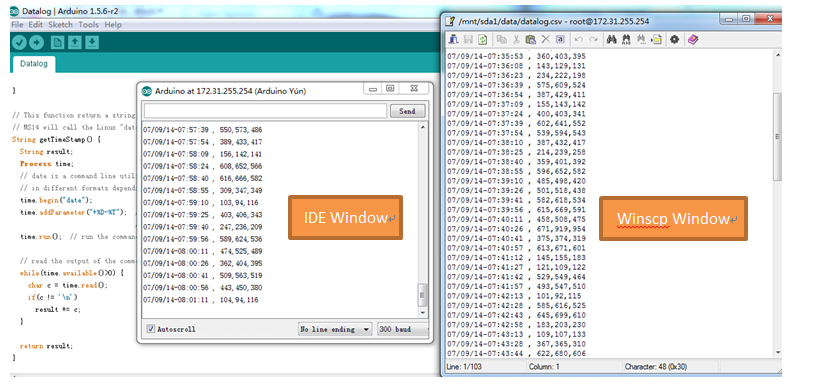Click the 'char c = time.read();' code line

coord(68,285)
